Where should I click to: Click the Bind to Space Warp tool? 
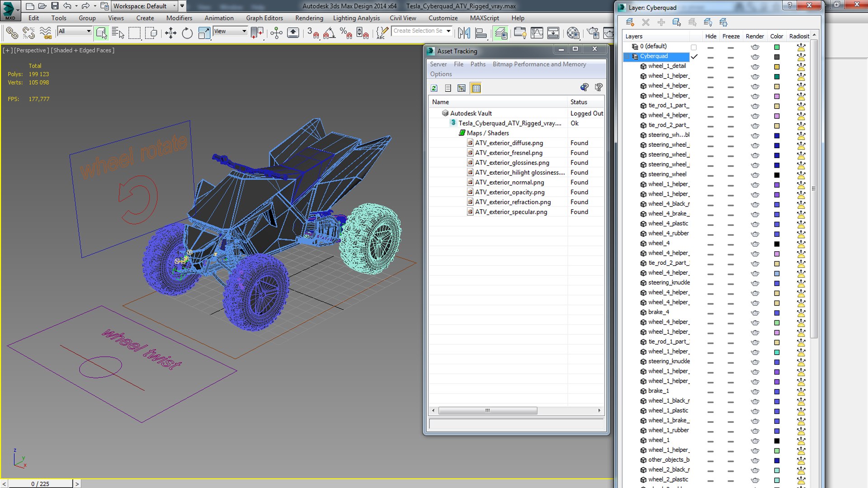tap(45, 33)
